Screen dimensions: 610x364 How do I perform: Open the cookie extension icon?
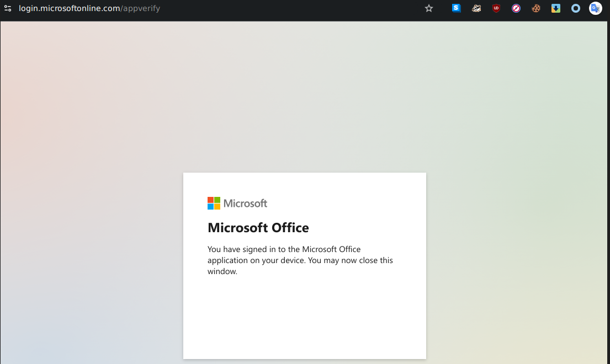(x=535, y=8)
